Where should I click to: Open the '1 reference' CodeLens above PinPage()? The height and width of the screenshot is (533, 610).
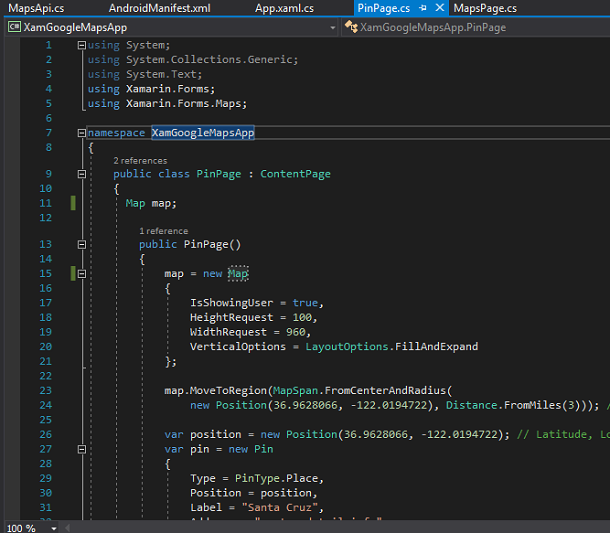tap(163, 231)
